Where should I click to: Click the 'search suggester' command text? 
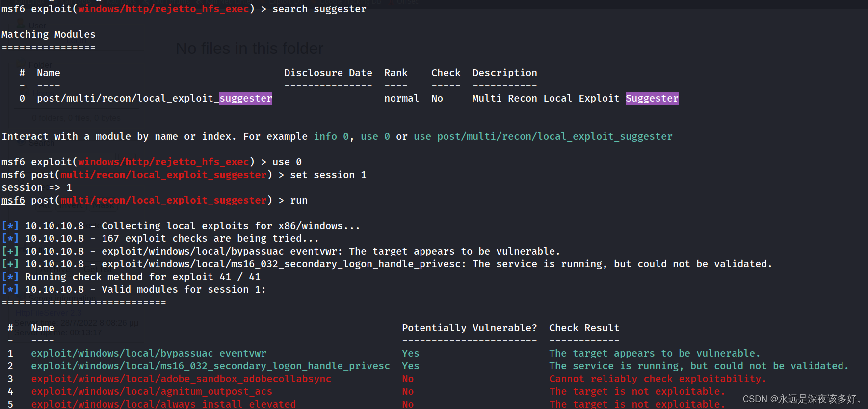(319, 9)
